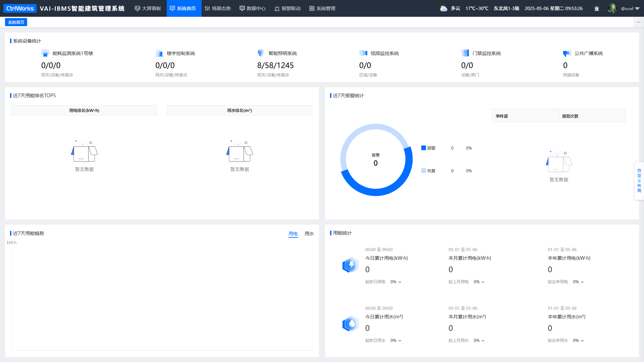
Task: Switch energy trend to 用电
Action: [x=293, y=234]
